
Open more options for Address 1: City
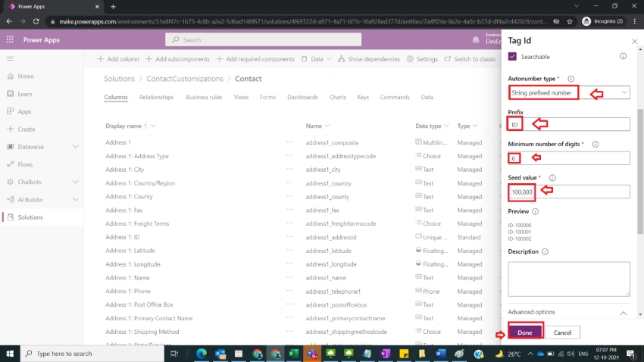click(x=289, y=169)
